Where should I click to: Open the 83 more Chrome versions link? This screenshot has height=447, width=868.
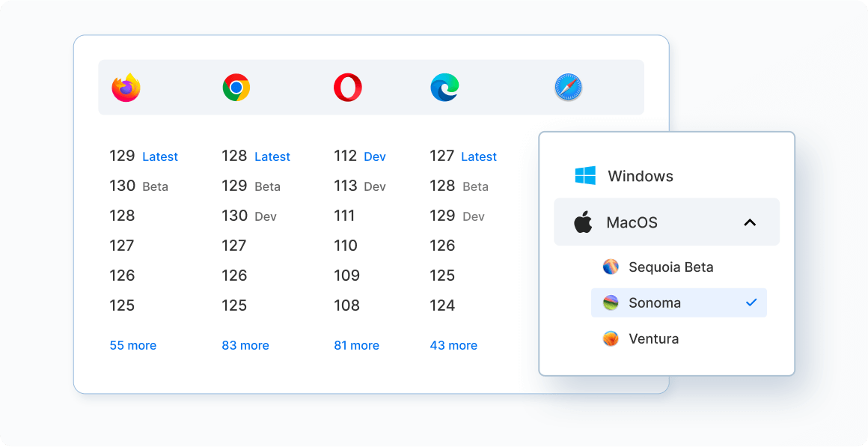[245, 345]
